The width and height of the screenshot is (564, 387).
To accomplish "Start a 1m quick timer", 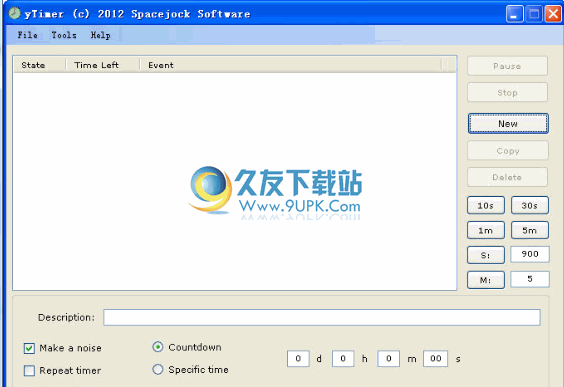I will point(486,231).
